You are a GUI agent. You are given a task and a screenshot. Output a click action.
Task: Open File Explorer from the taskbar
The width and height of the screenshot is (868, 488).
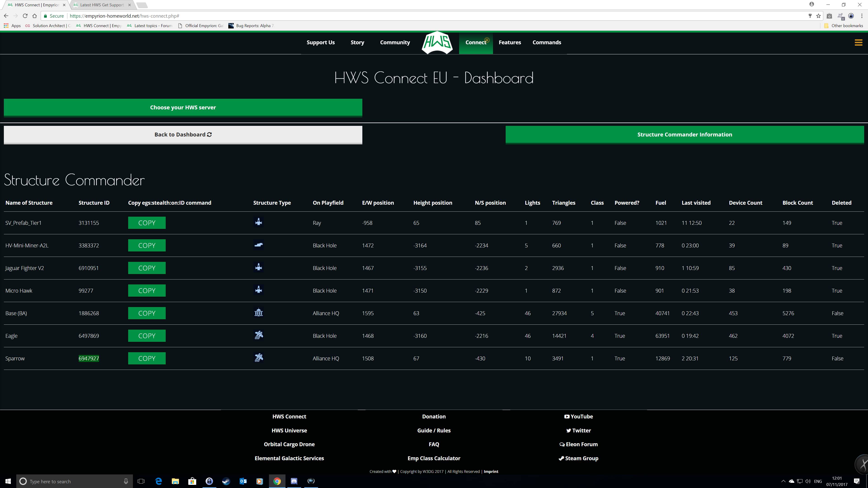click(x=175, y=481)
